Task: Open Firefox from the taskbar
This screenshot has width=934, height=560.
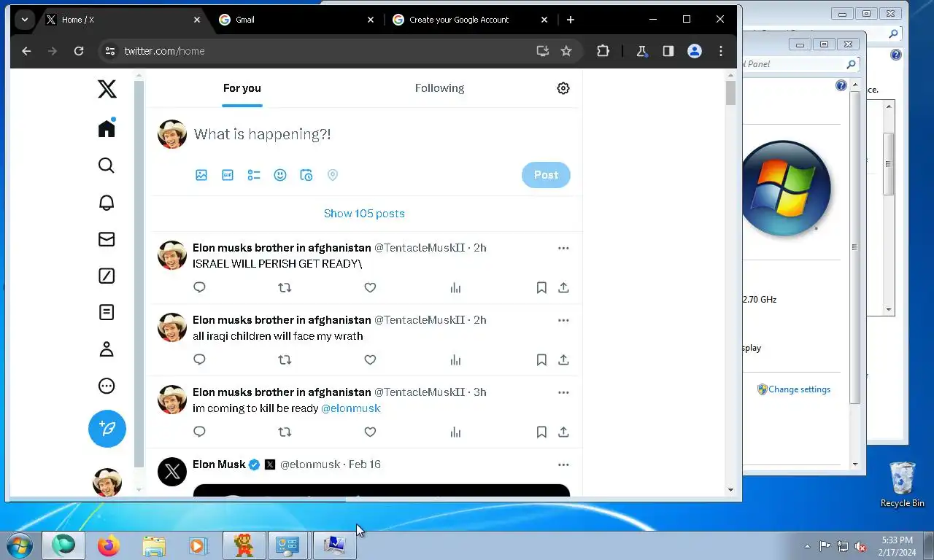Action: click(108, 545)
